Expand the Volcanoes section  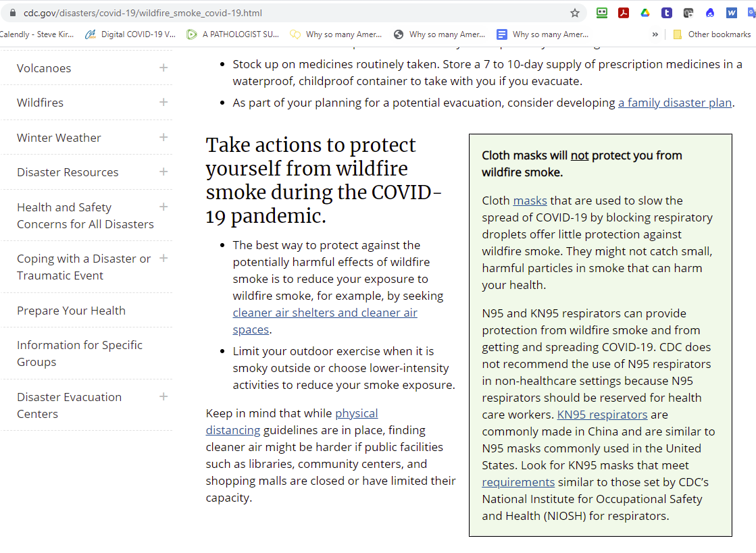pyautogui.click(x=163, y=68)
